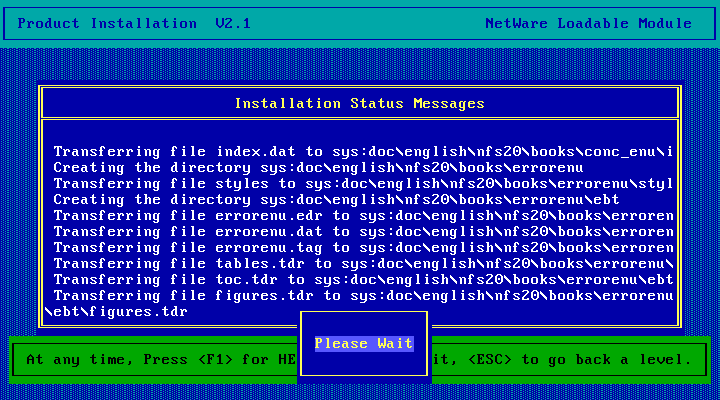720x400 pixels.
Task: Select the line transferring tables.tdr
Action: 363,264
